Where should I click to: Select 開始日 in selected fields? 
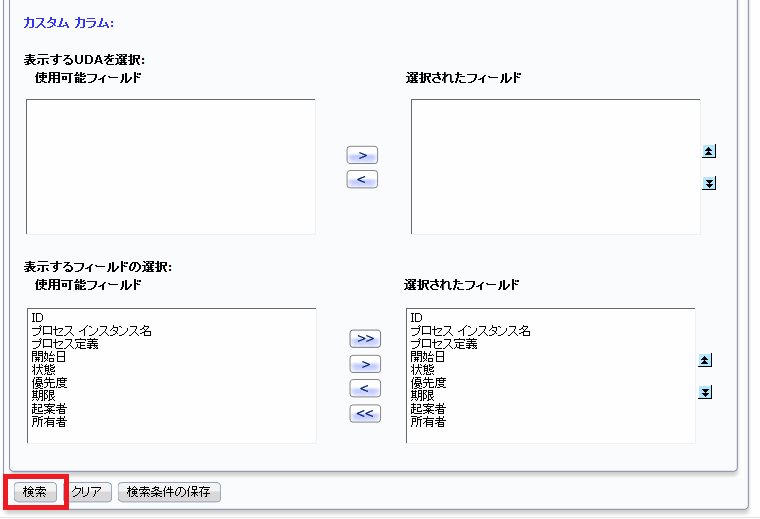point(428,357)
